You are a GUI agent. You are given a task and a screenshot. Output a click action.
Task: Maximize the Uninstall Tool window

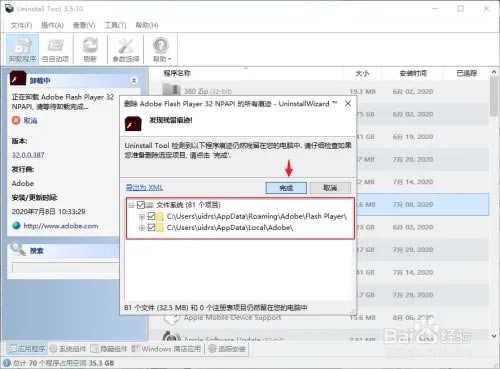point(460,9)
